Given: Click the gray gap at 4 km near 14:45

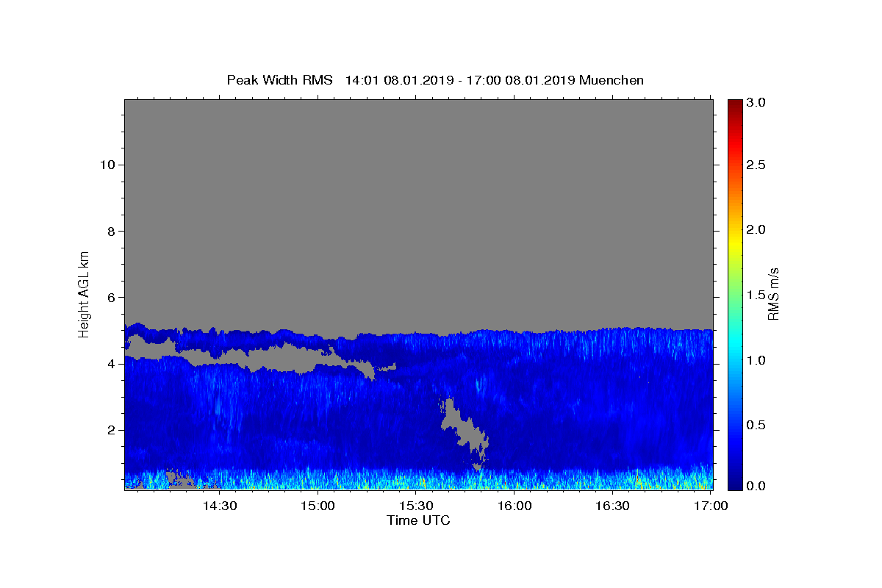Looking at the screenshot, I should coord(272,358).
